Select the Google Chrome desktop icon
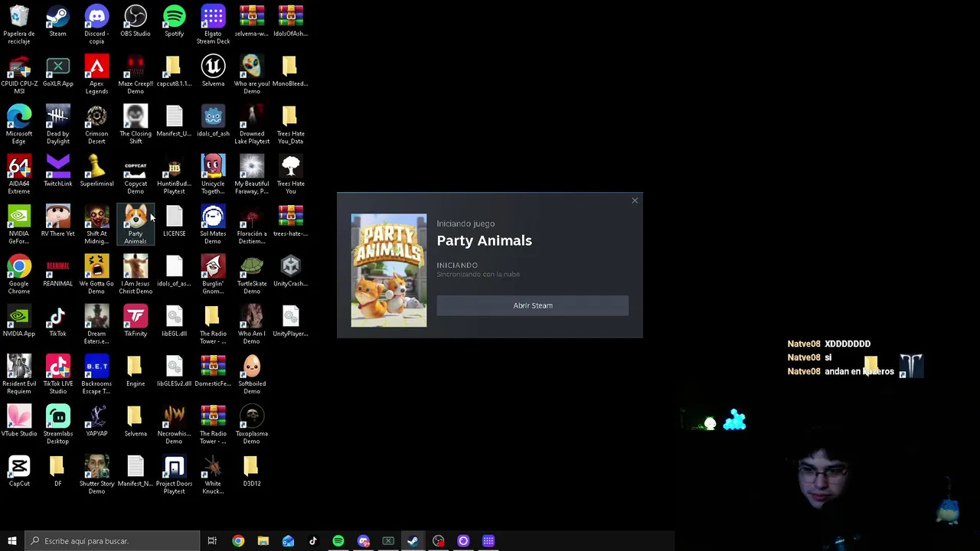980x551 pixels. (x=19, y=274)
